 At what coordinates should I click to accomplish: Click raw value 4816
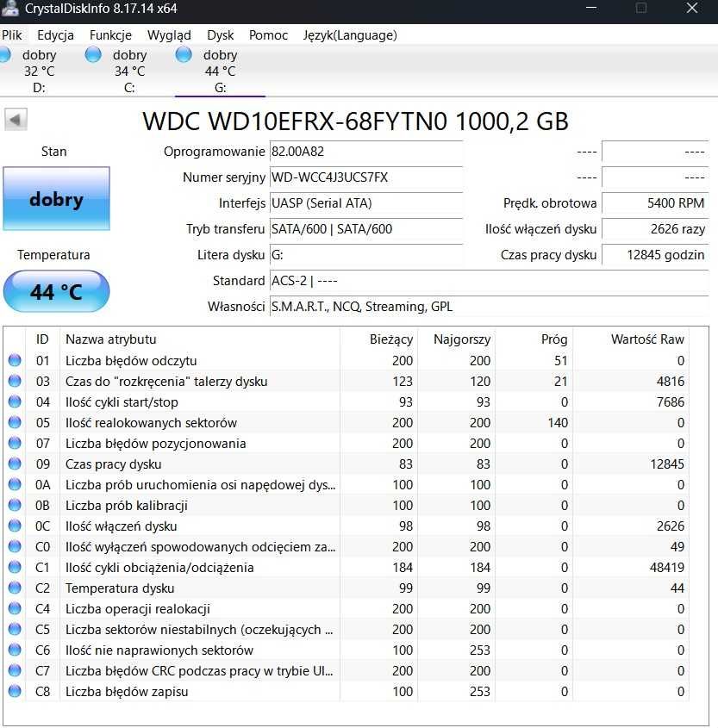[671, 381]
